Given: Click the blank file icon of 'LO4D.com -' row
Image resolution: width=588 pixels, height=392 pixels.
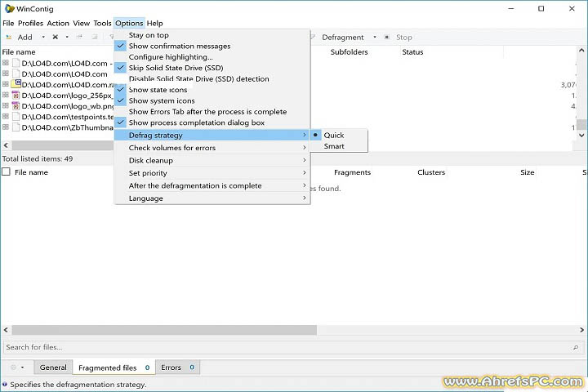Looking at the screenshot, I should pyautogui.click(x=16, y=63).
